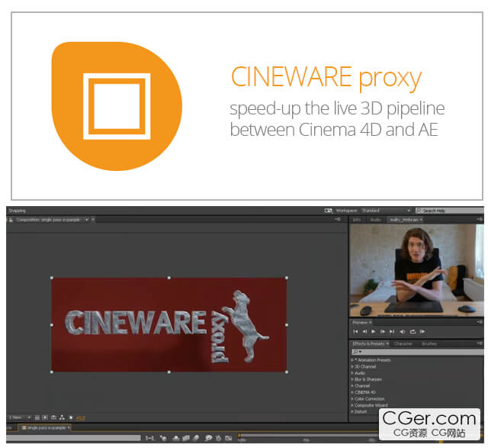Expand the Distort effects category

click(352, 411)
